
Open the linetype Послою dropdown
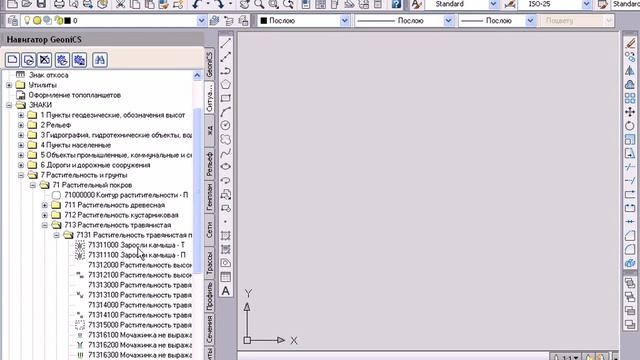click(x=449, y=20)
